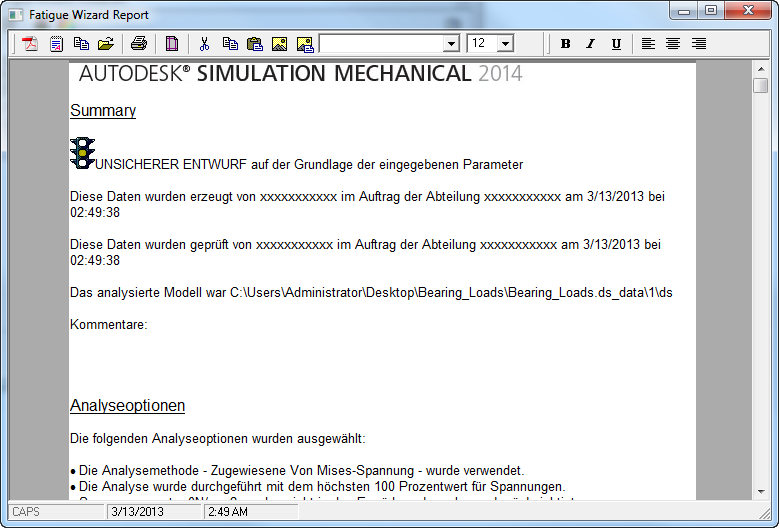Viewport: 779px width, 528px height.
Task: Click the picture icon with small document overlay
Action: 305,44
